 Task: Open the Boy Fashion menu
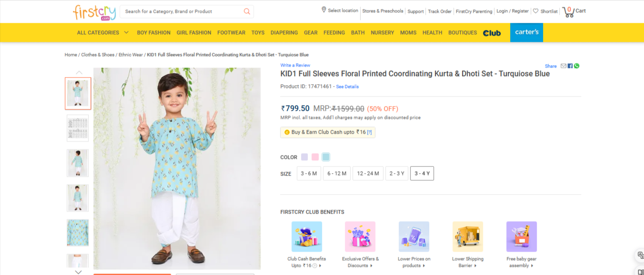point(153,33)
